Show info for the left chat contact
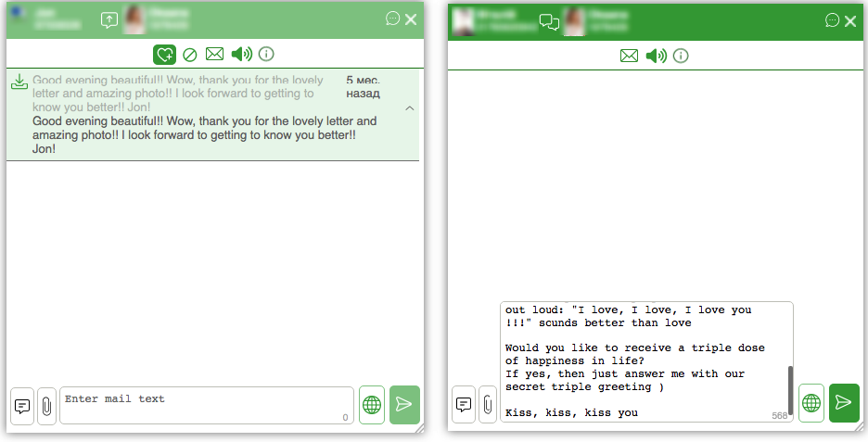 point(266,54)
